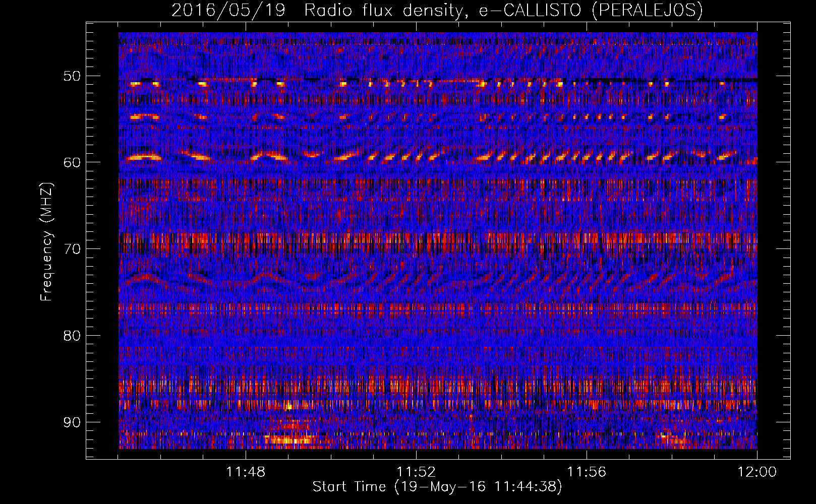The height and width of the screenshot is (504, 816).
Task: Click the time tick label '12:00'
Action: pyautogui.click(x=757, y=472)
